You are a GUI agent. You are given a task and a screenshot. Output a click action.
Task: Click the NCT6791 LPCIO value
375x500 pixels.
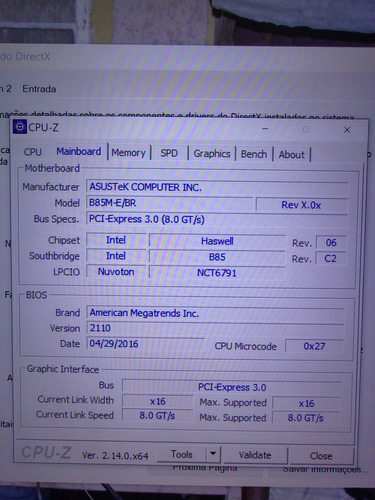coord(217,273)
